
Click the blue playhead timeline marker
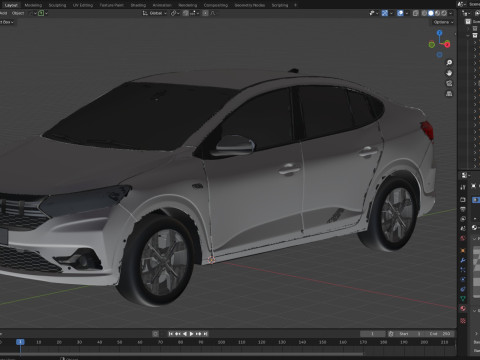click(20, 342)
